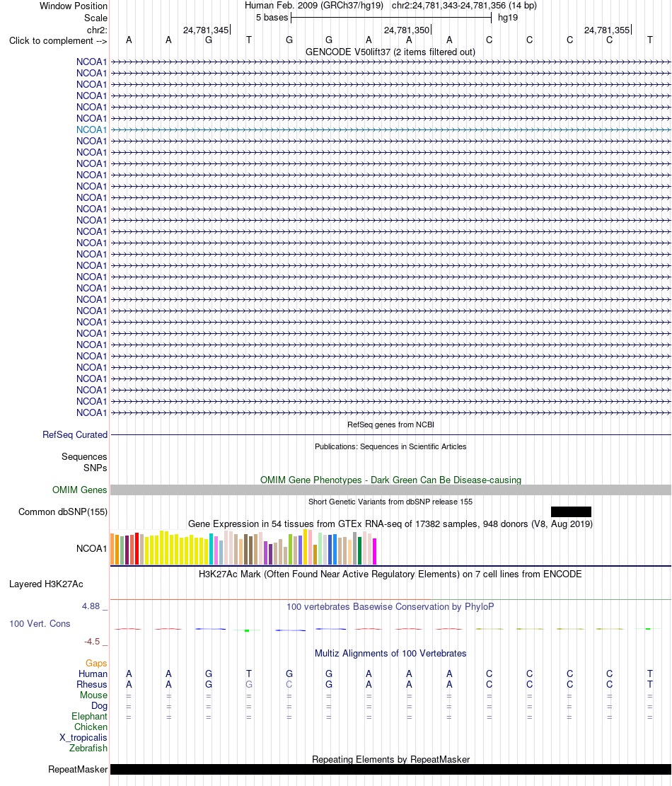Viewport: 672px width, 786px height.
Task: Open 'Short Genetic Variants from dbSNP release 155'
Action: point(390,502)
